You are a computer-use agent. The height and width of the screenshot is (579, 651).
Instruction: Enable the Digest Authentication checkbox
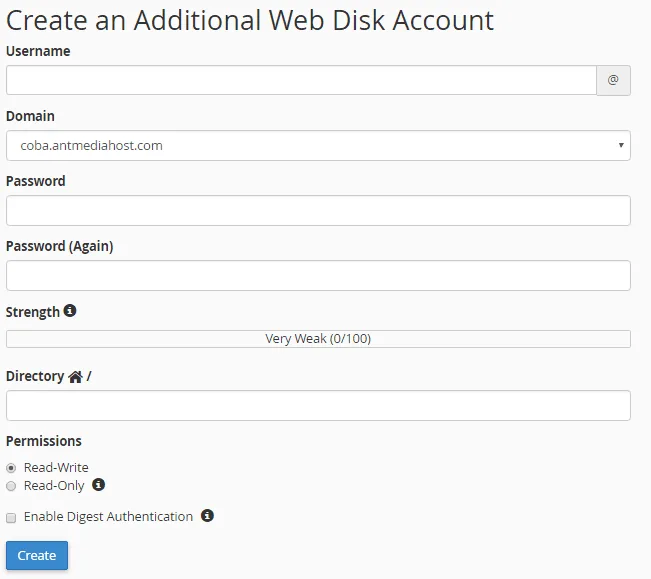click(11, 517)
